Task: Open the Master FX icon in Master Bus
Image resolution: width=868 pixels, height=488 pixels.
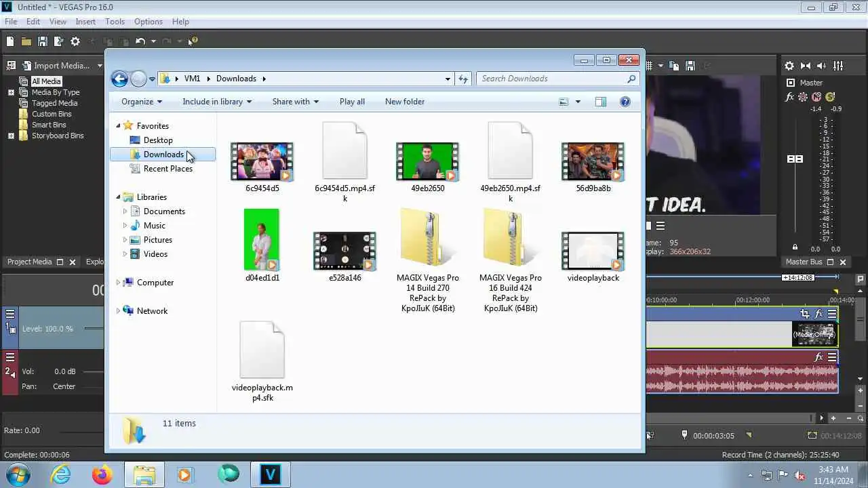Action: coord(789,97)
